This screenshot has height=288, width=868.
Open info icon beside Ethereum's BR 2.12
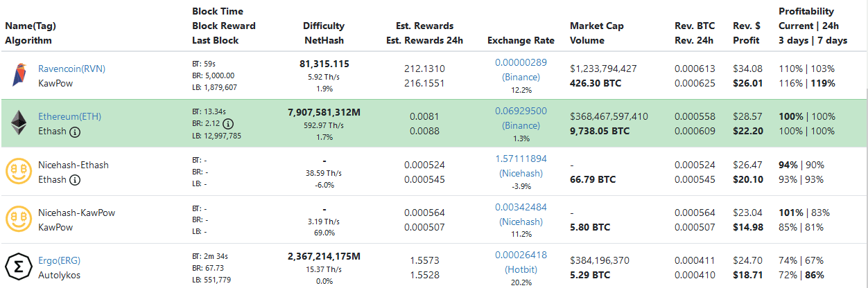pyautogui.click(x=227, y=124)
